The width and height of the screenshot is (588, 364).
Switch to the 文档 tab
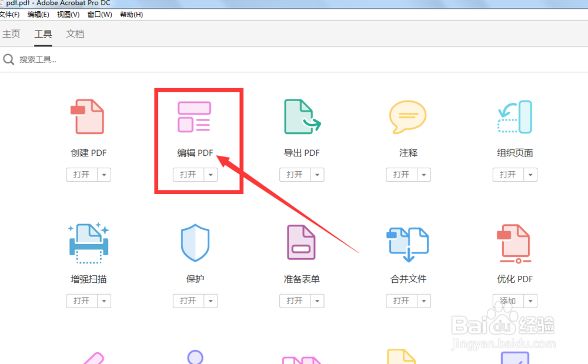pyautogui.click(x=75, y=34)
